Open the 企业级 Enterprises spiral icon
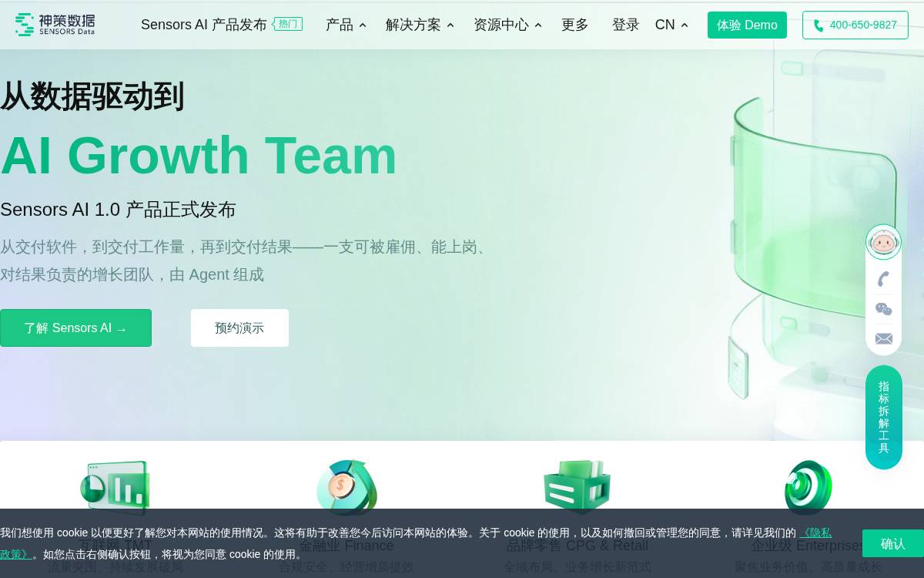 click(x=808, y=487)
